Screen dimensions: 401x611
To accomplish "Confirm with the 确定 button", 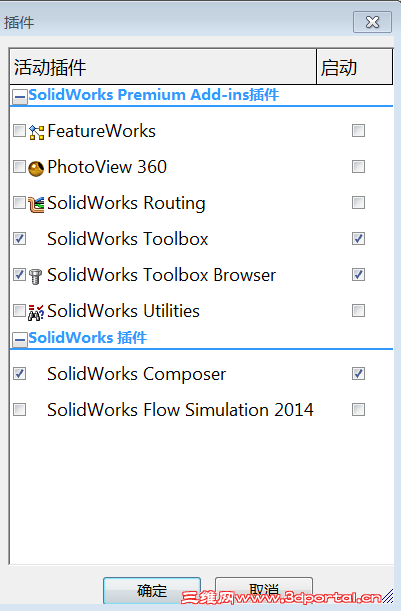I will (152, 590).
